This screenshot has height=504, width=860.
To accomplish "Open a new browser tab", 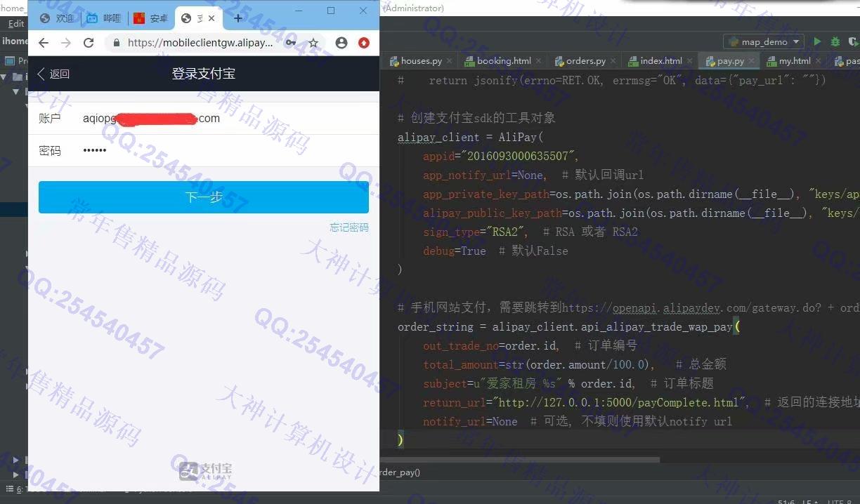I will coord(238,18).
